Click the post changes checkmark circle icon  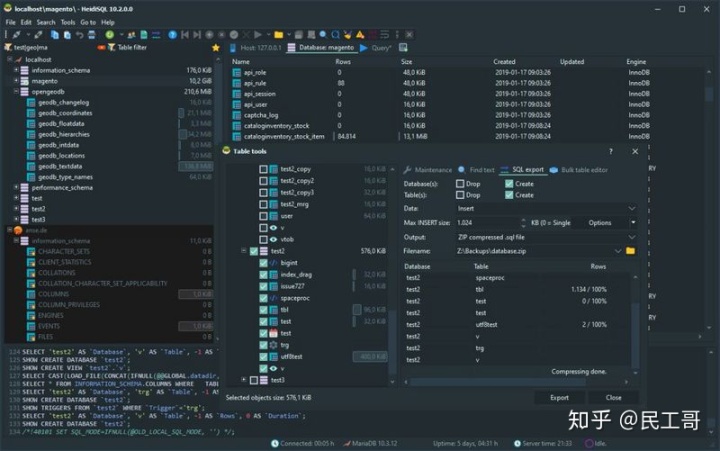coord(234,34)
